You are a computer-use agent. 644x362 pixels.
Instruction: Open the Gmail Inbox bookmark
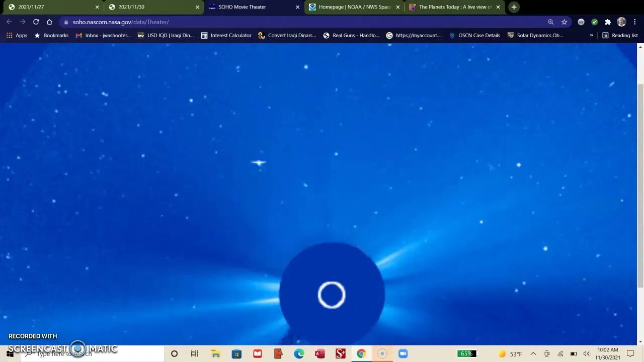coord(103,36)
